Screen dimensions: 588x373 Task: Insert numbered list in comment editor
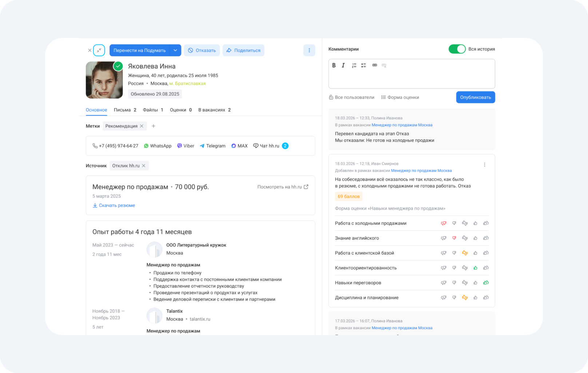(354, 65)
